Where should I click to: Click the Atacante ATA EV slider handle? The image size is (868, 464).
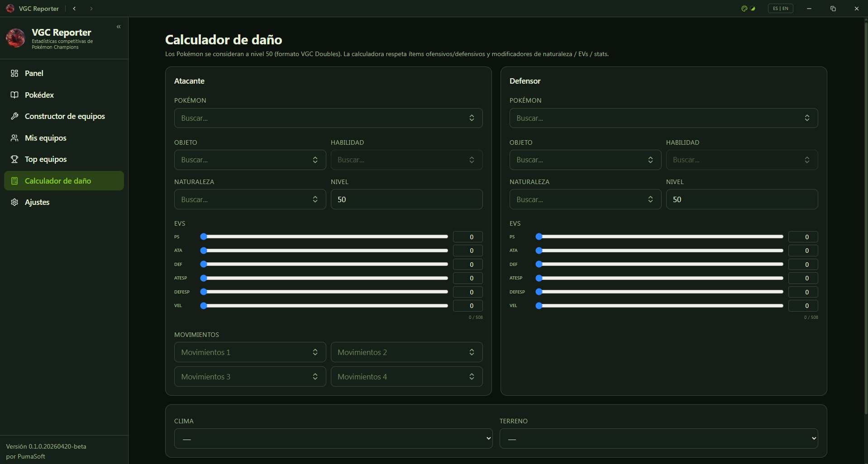tap(204, 251)
